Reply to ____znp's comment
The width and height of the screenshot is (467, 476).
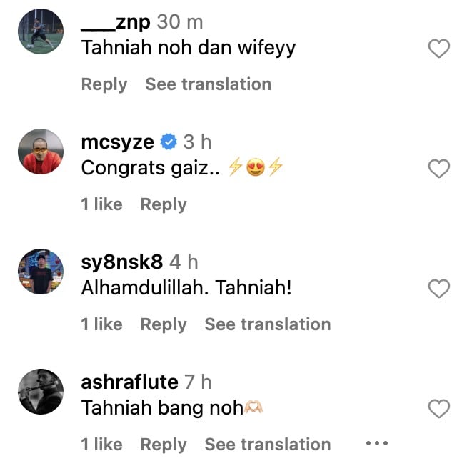point(104,84)
